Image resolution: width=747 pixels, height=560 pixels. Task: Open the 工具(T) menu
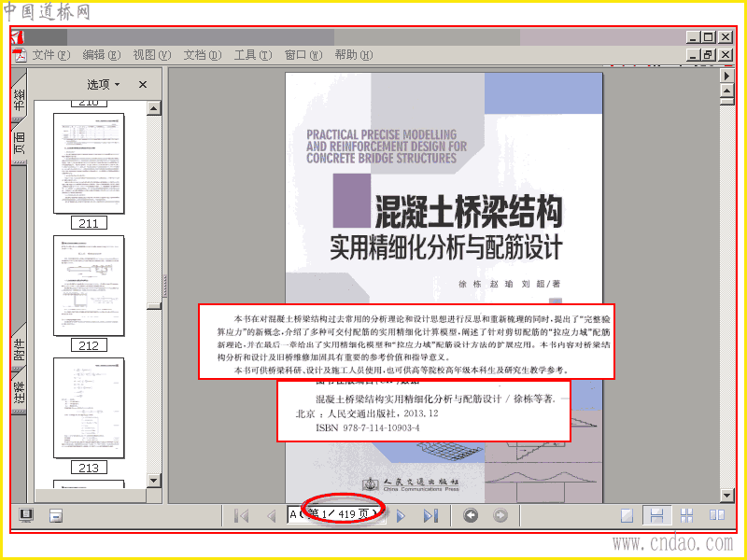pos(253,55)
